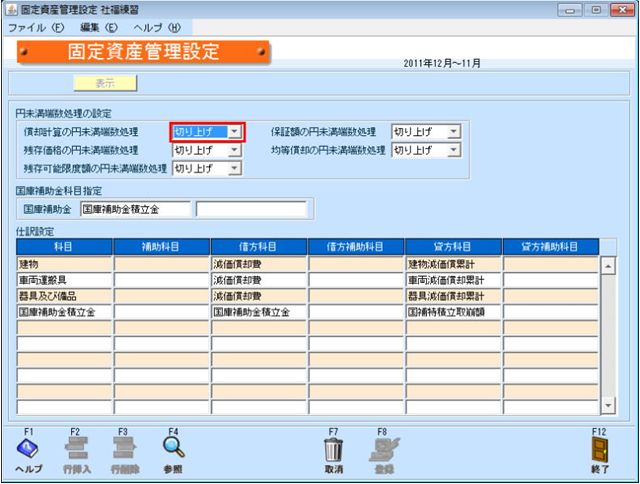This screenshot has width=640, height=484.
Task: Click the 借方補助科目 cell in the 車両運搬具 row
Action: (356, 280)
